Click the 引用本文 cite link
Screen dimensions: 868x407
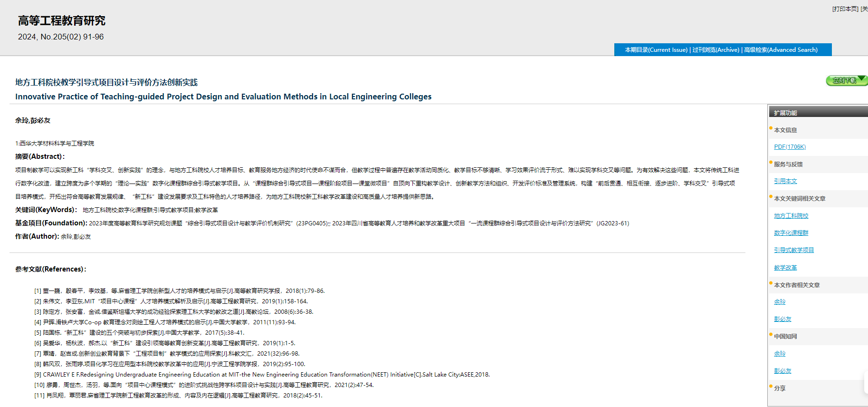(785, 181)
